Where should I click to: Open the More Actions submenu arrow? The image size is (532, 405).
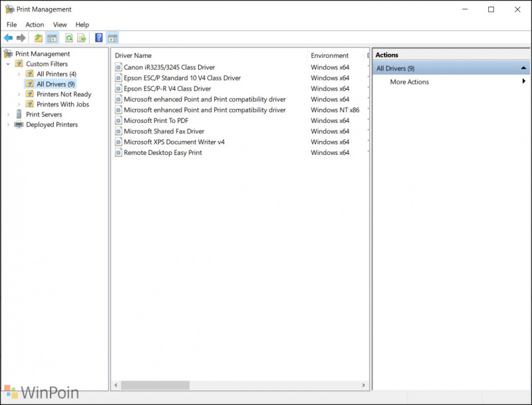pyautogui.click(x=524, y=81)
